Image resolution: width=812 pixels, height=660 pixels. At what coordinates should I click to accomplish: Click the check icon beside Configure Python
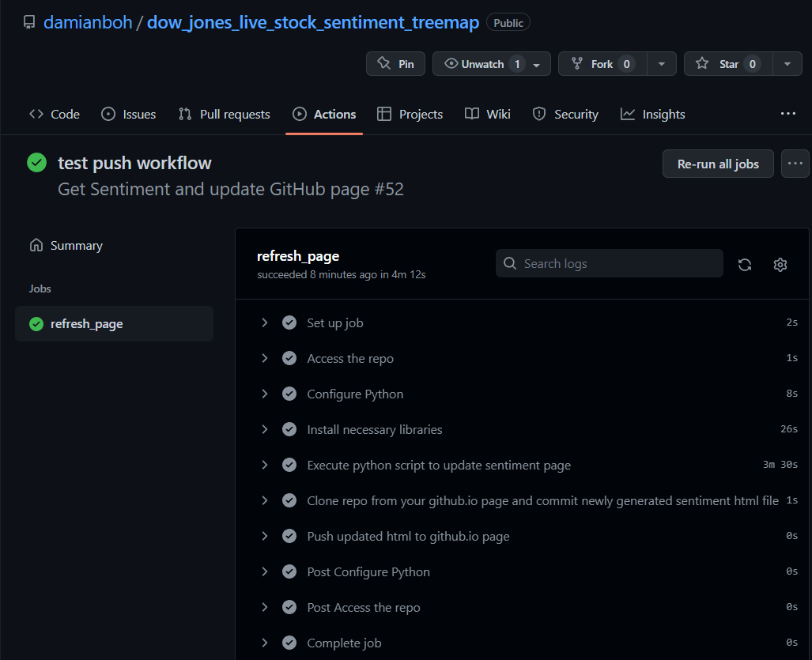click(x=289, y=394)
